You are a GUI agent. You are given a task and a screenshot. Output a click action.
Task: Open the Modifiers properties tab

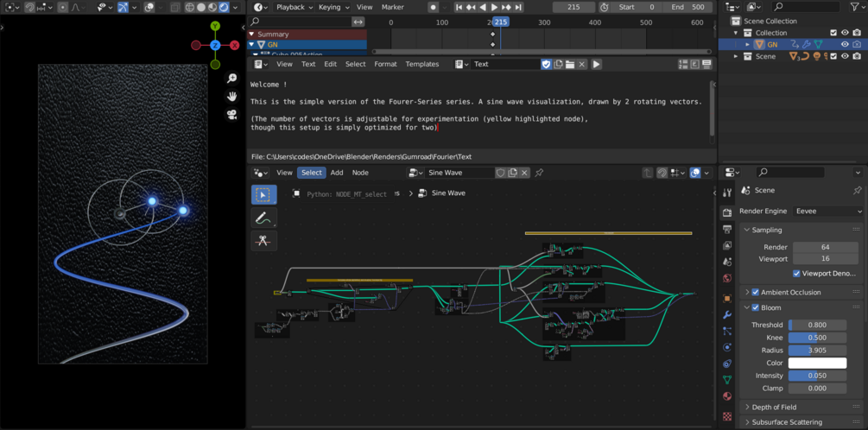click(x=727, y=315)
